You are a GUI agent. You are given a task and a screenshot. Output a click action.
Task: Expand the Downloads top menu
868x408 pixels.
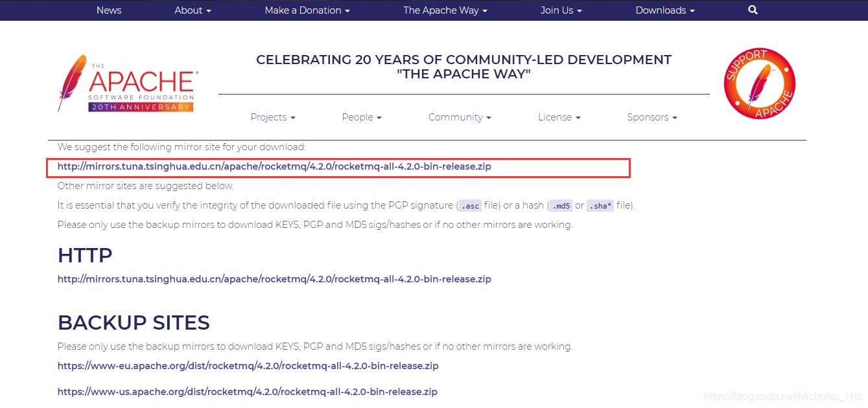click(x=665, y=10)
